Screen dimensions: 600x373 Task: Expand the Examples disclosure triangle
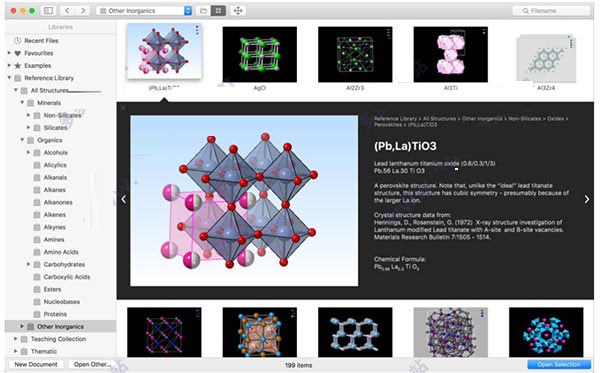tap(9, 65)
